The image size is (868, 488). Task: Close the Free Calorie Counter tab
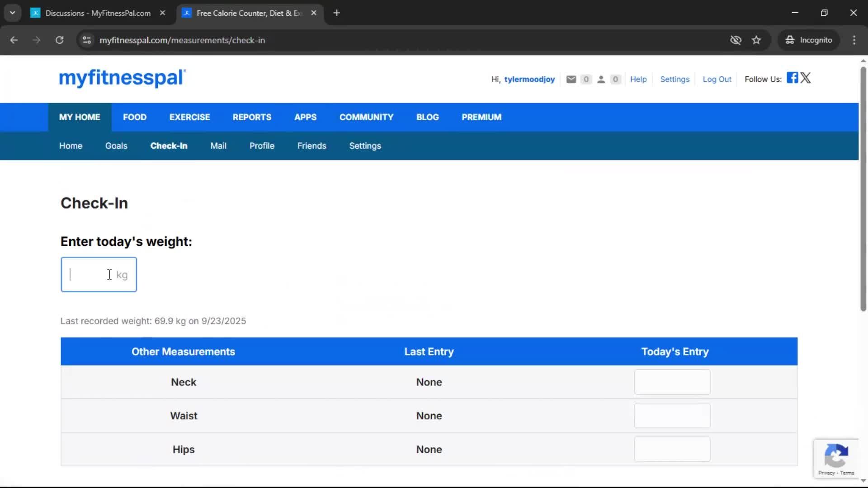[x=314, y=13]
